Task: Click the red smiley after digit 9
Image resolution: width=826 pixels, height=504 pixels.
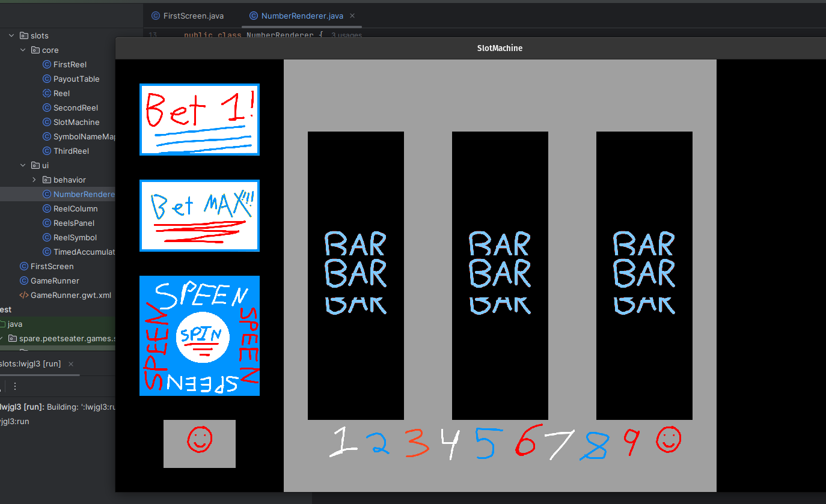Action: coord(667,440)
